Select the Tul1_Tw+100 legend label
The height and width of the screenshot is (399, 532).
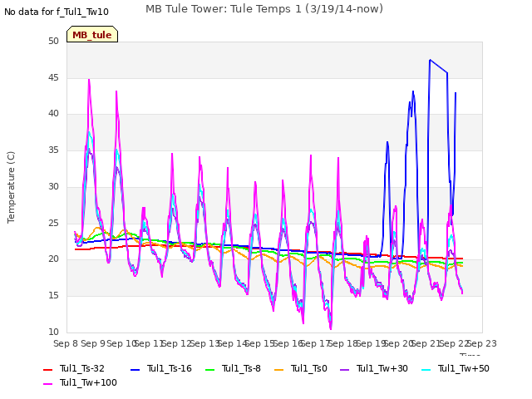pyautogui.click(x=88, y=382)
